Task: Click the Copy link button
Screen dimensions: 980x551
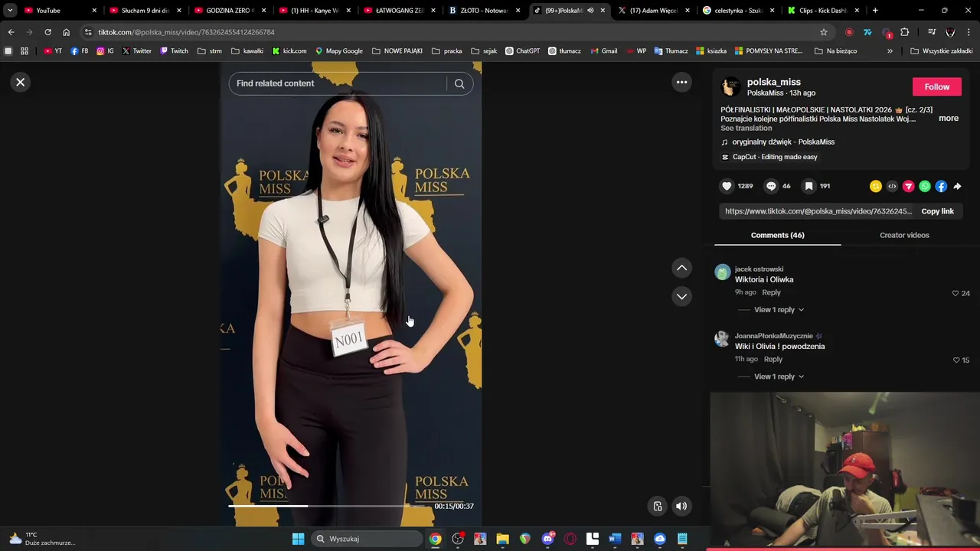Action: [937, 211]
